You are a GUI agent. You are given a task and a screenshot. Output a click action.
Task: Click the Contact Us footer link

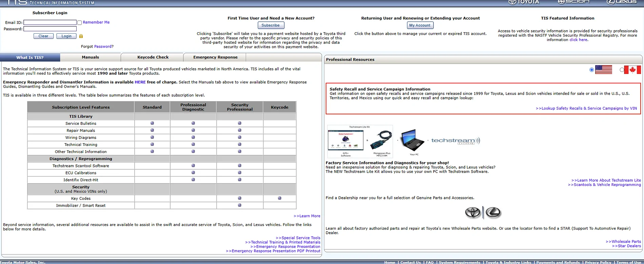point(410,262)
